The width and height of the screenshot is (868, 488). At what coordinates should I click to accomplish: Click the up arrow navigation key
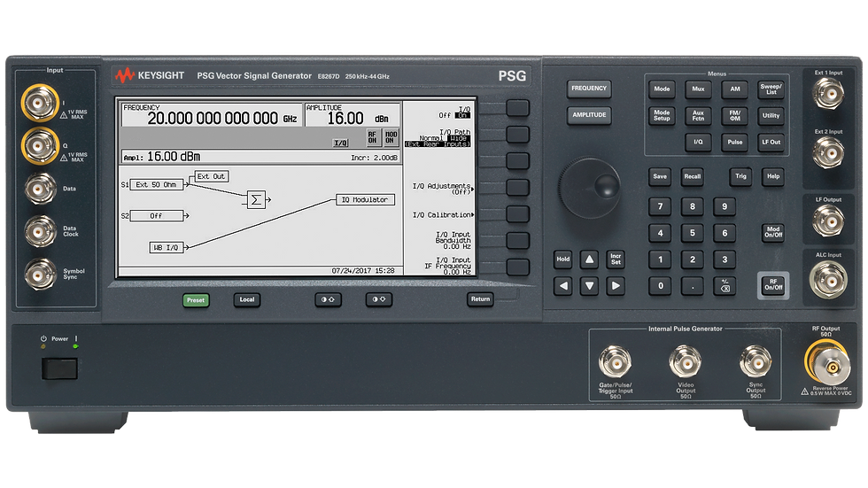click(590, 259)
